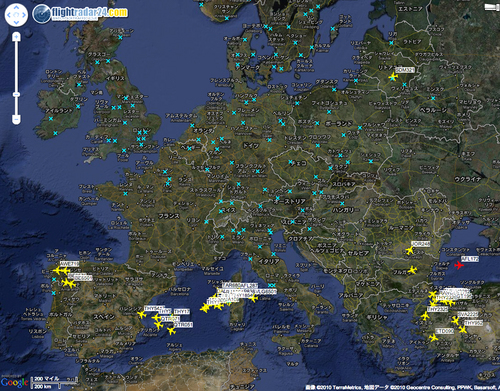Screen dimensions: 500x391
Task: Pan the map left with the left arrow
Action: pyautogui.click(x=9, y=15)
